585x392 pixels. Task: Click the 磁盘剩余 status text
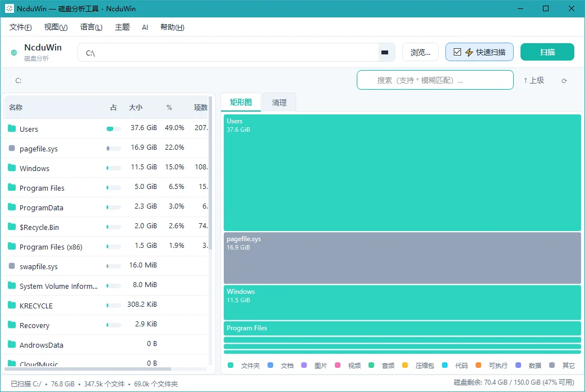pyautogui.click(x=514, y=382)
